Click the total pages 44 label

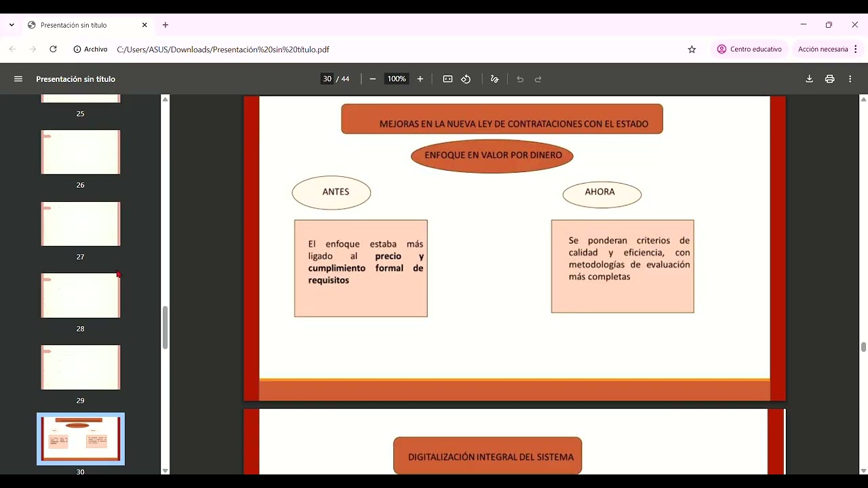[345, 79]
